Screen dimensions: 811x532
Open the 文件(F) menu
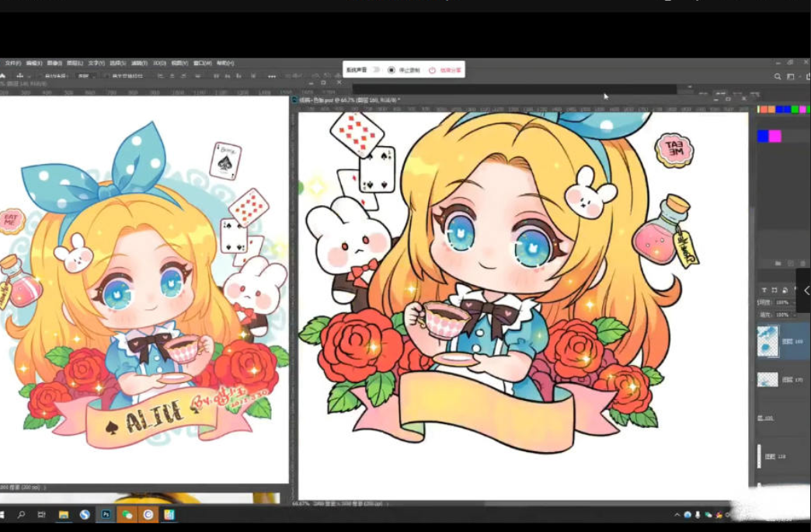tap(12, 63)
